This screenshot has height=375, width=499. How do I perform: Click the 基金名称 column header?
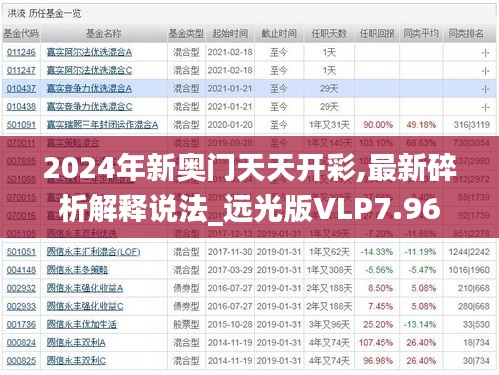point(104,33)
